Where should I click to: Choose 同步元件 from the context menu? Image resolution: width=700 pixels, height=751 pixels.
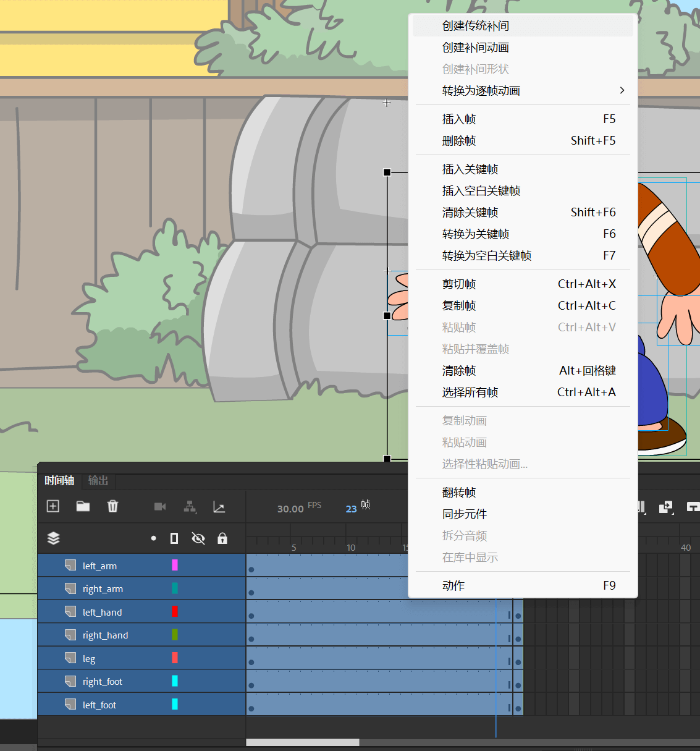[523, 514]
